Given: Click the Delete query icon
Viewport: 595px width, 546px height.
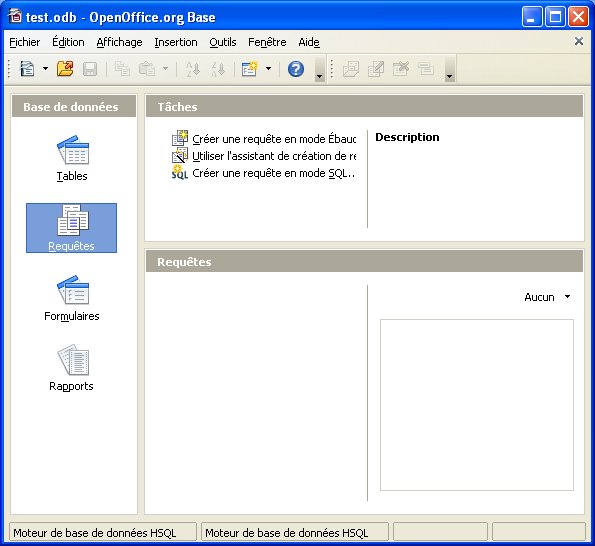Looking at the screenshot, I should pos(401,69).
